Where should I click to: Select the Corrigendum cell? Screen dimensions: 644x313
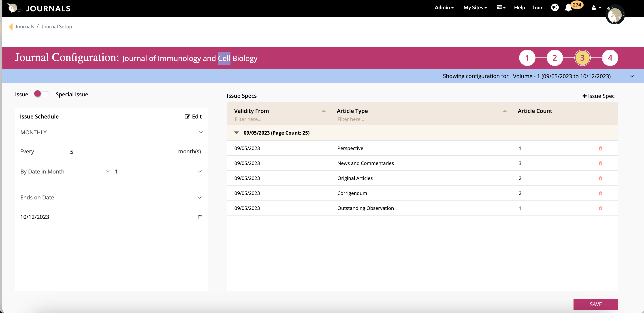pyautogui.click(x=352, y=193)
